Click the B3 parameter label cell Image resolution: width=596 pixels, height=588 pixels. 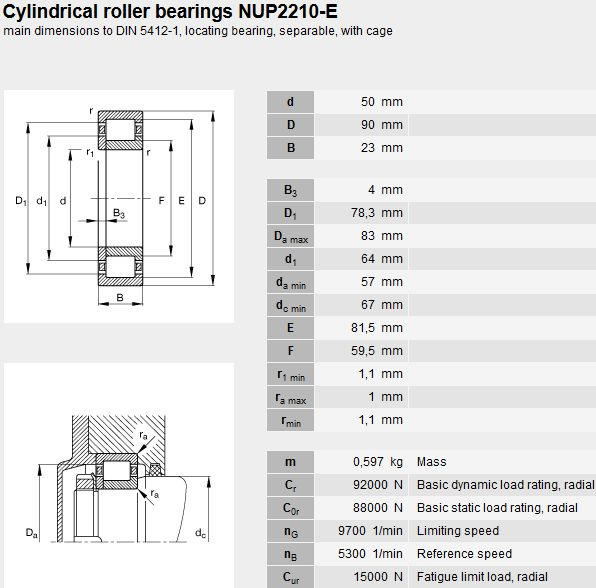[x=290, y=190]
